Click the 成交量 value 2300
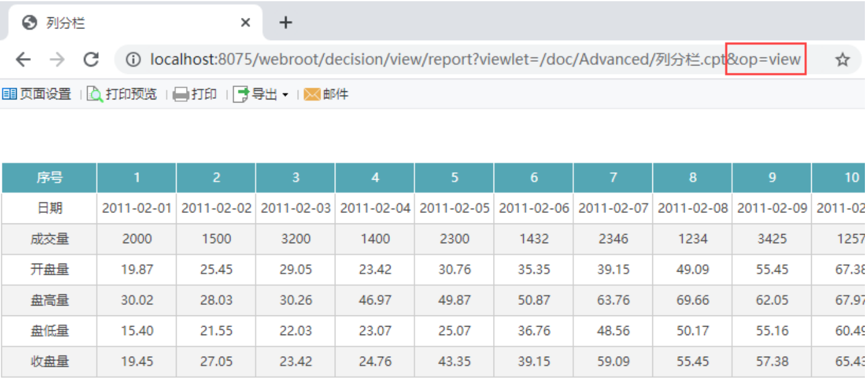This screenshot has height=379, width=868. pyautogui.click(x=455, y=239)
